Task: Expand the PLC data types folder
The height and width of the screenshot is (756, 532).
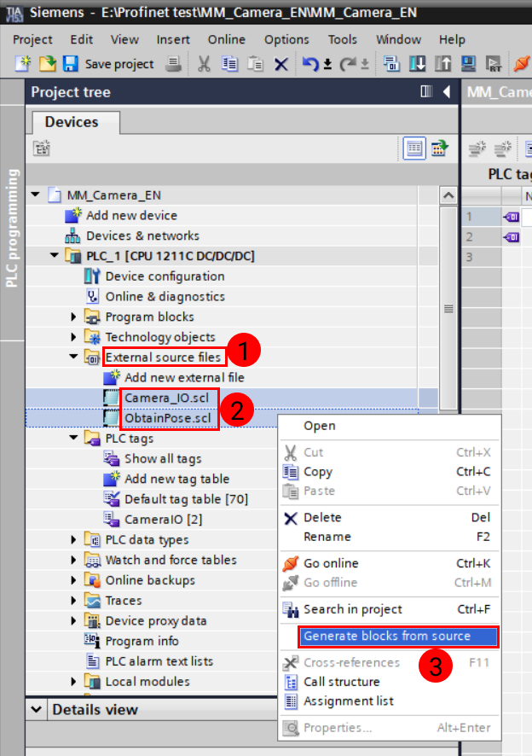Action: click(x=73, y=539)
